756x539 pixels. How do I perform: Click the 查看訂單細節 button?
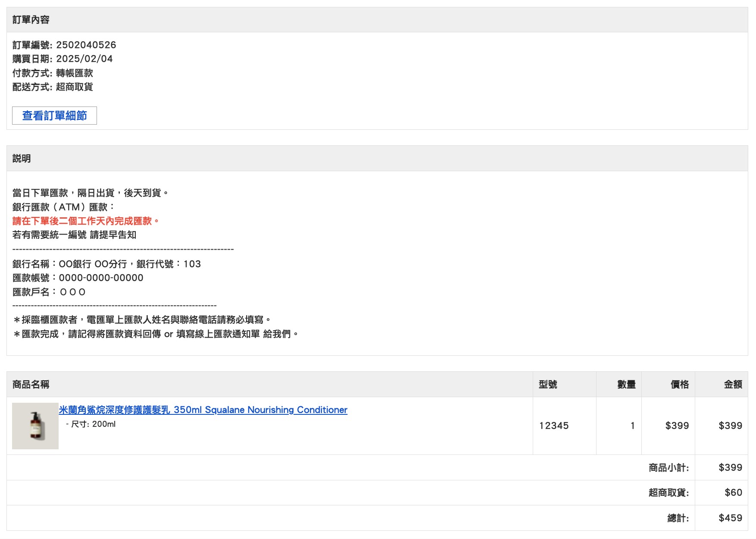pyautogui.click(x=54, y=116)
